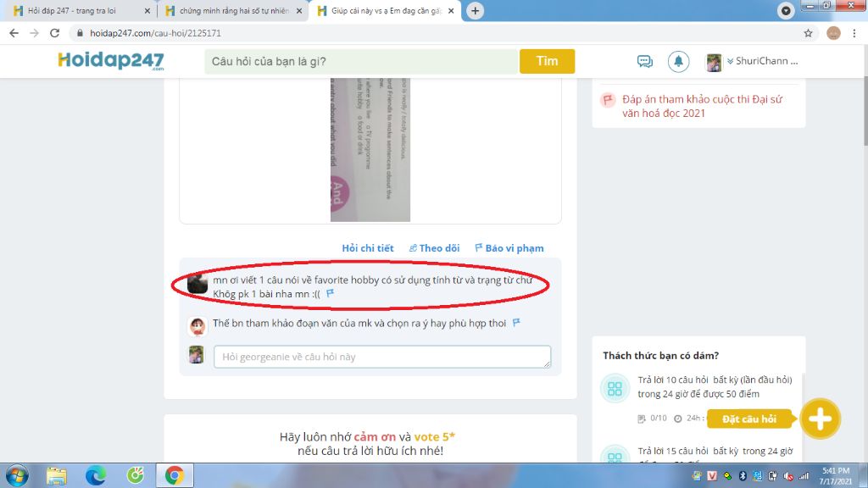The height and width of the screenshot is (488, 868).
Task: Click the 'Hỏi chi tiết' link
Action: point(368,248)
